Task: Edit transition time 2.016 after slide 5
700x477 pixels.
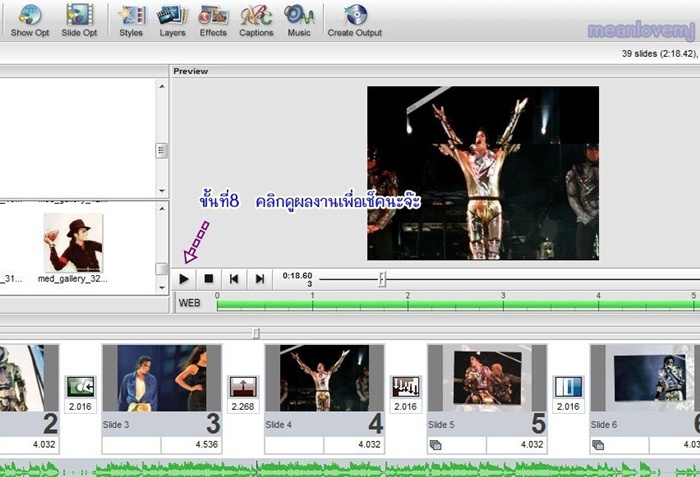Action: [568, 407]
